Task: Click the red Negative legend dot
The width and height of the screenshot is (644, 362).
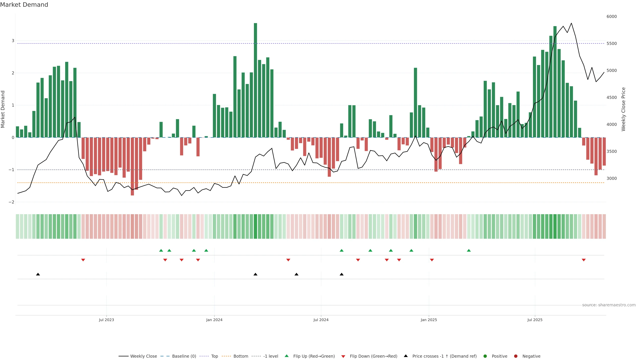Action: point(516,356)
